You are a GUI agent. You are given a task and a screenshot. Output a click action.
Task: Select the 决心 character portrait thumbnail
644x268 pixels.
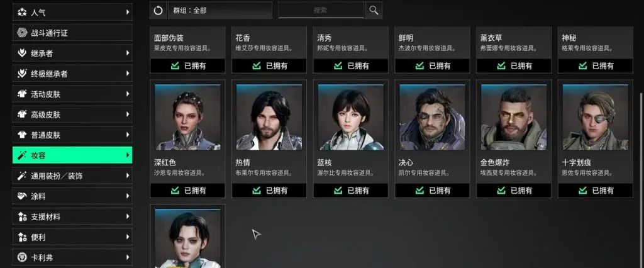432,118
